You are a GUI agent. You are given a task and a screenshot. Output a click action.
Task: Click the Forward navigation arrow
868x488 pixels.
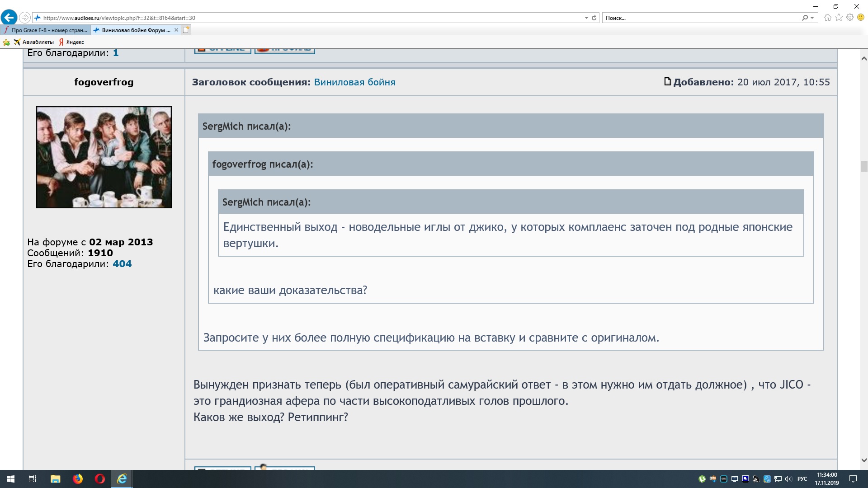(25, 18)
